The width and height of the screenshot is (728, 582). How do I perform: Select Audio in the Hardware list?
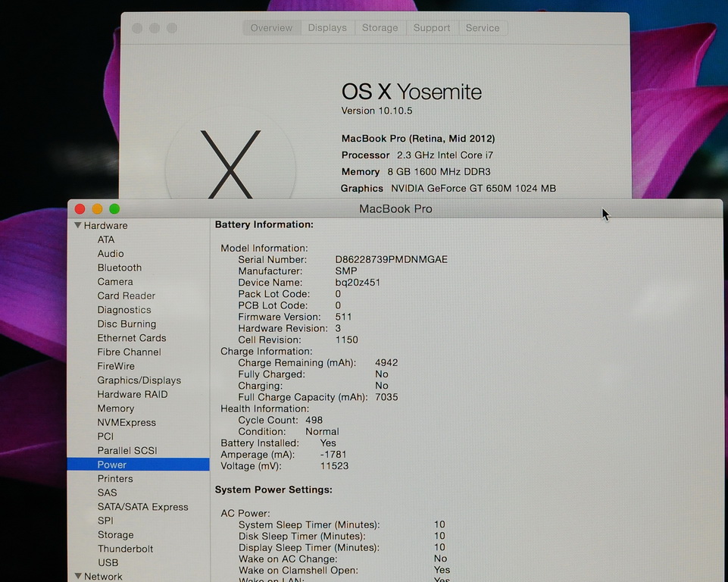(111, 254)
